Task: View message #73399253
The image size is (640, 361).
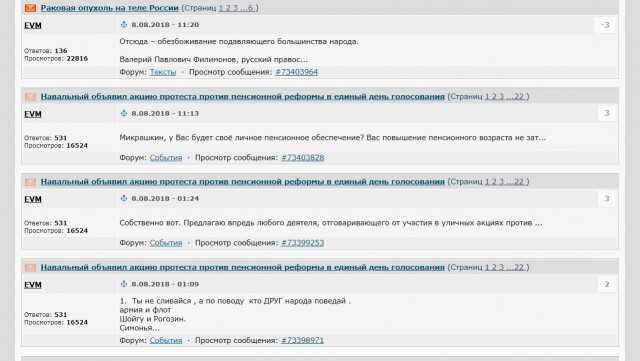Action: (x=302, y=243)
